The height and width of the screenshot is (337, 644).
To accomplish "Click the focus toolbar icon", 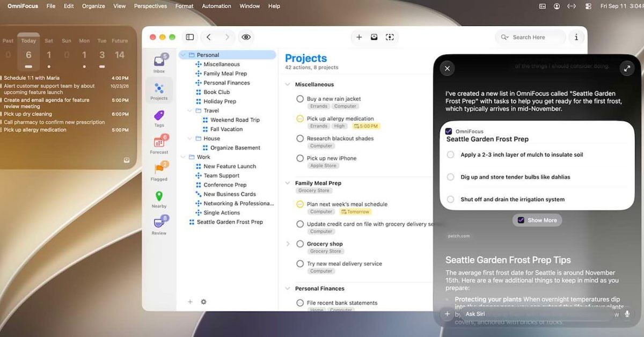I will (x=390, y=37).
